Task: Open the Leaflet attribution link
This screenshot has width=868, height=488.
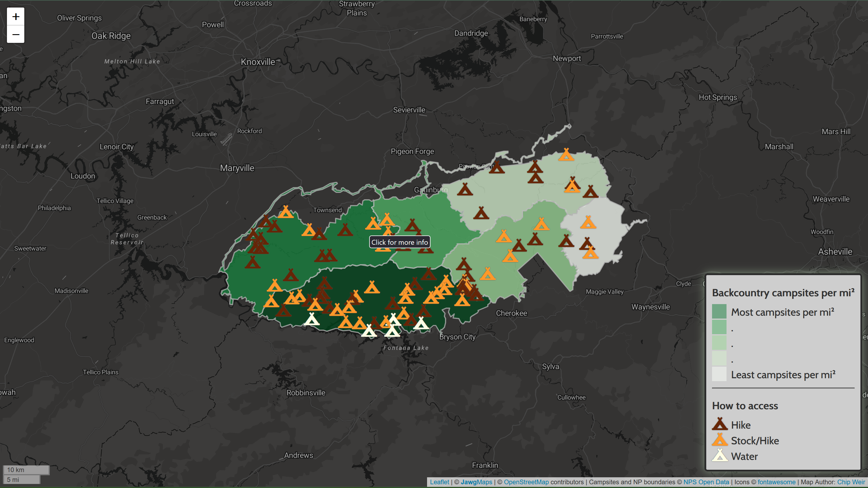Action: [439, 482]
